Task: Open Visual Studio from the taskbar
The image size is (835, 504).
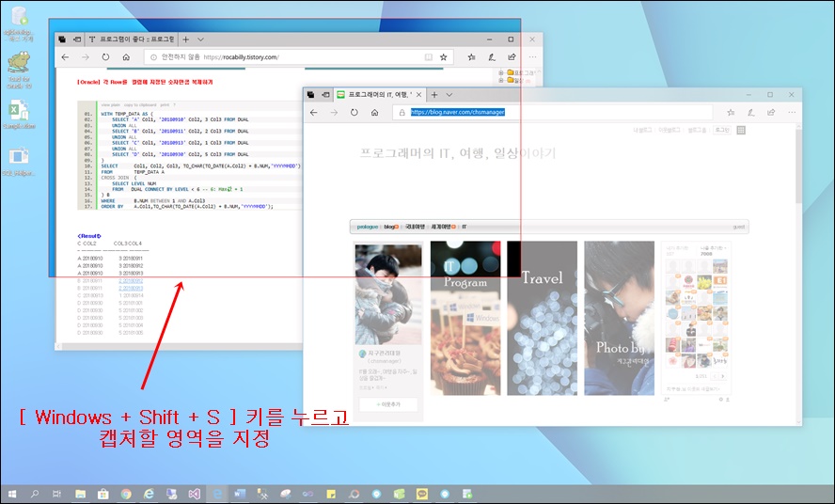Action: tap(195, 494)
